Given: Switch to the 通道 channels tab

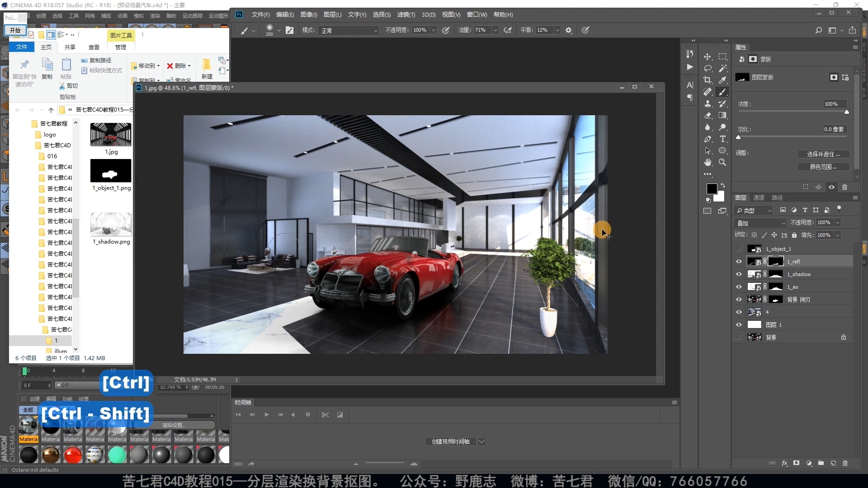Looking at the screenshot, I should click(x=759, y=197).
